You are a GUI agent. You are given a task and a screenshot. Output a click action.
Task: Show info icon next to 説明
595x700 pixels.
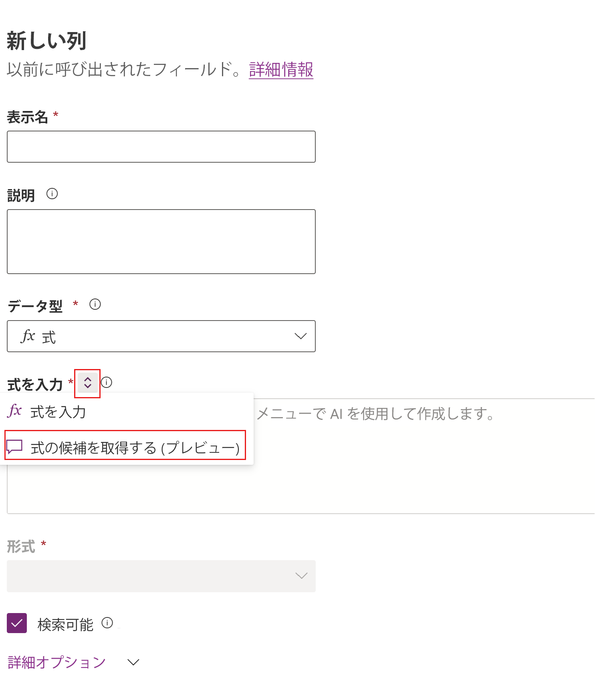tap(52, 194)
